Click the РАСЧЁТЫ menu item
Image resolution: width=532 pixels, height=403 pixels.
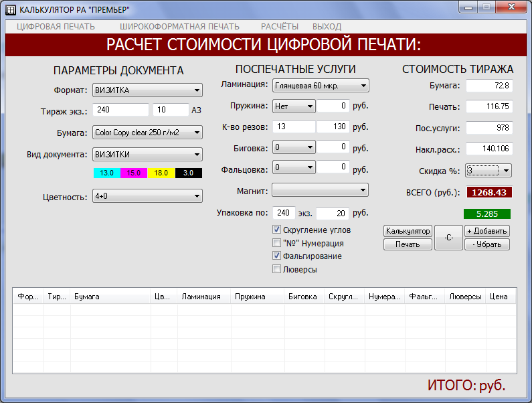pos(280,27)
